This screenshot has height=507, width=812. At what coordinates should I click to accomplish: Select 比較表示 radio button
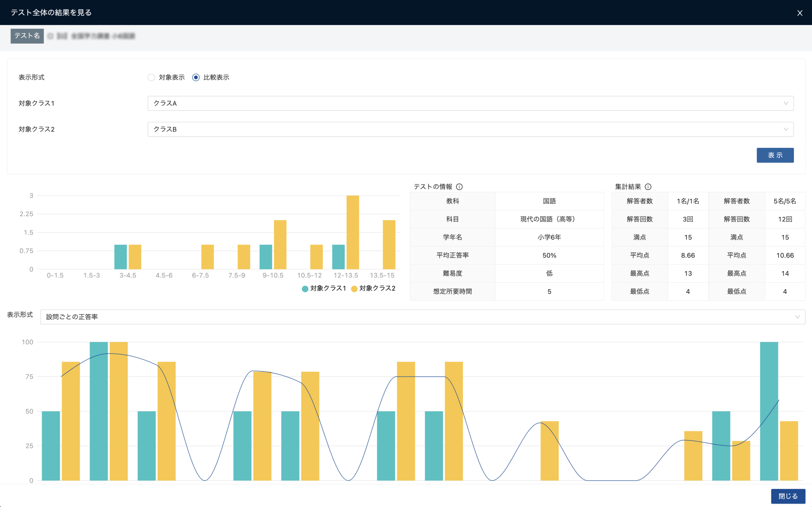pyautogui.click(x=196, y=77)
